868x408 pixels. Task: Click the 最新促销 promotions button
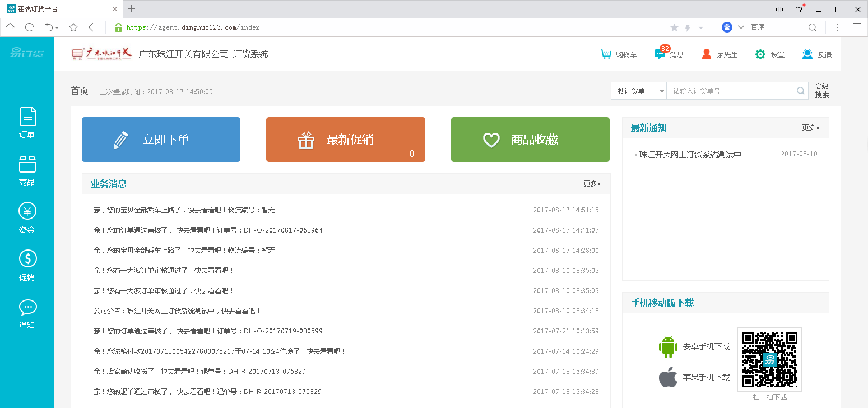coord(345,140)
